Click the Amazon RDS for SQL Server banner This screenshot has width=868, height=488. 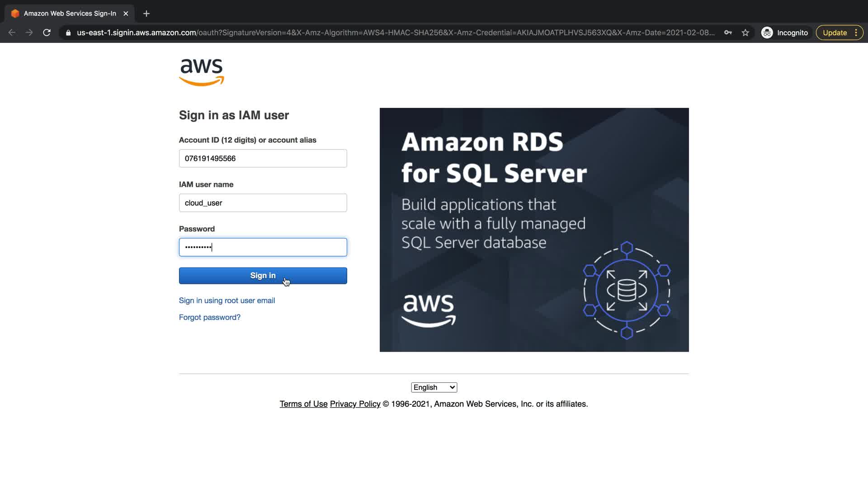pyautogui.click(x=534, y=230)
